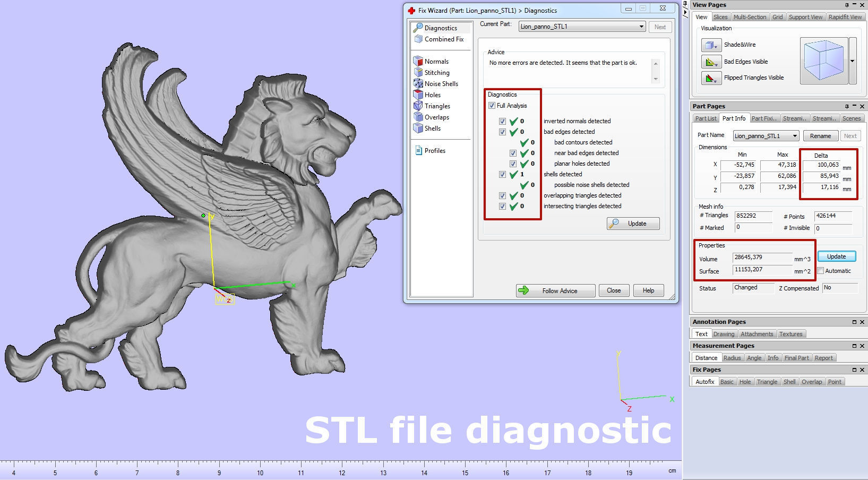
Task: Pin the View Pages panel
Action: click(847, 5)
